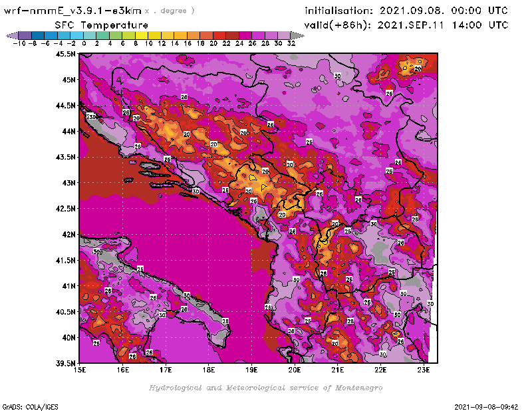The height and width of the screenshot is (411, 532).
Task: Click the '41.5N' latitude axis label
Action: pos(65,260)
